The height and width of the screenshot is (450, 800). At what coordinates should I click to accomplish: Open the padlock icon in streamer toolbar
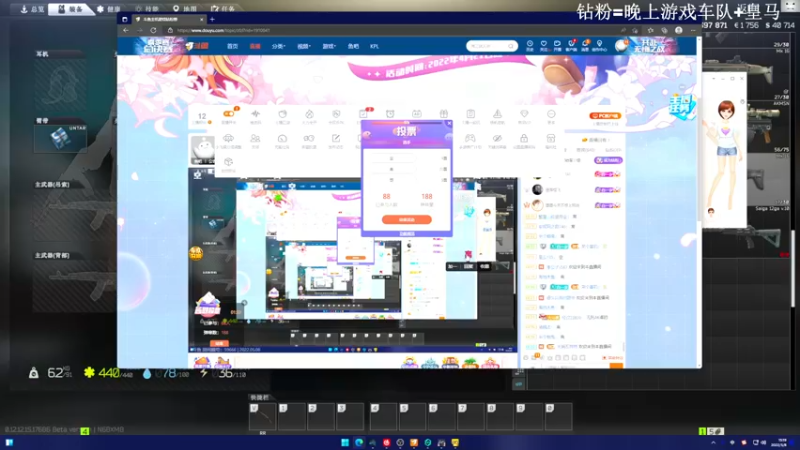(524, 138)
